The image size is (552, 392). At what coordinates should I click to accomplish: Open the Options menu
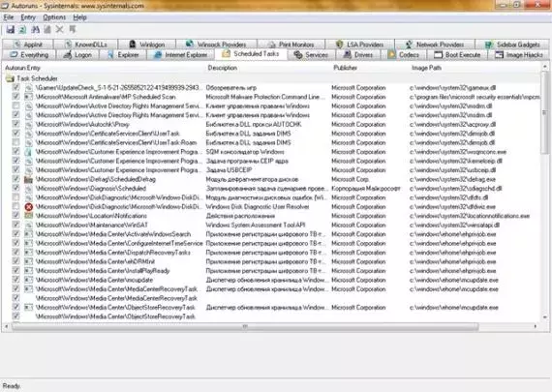tap(54, 17)
